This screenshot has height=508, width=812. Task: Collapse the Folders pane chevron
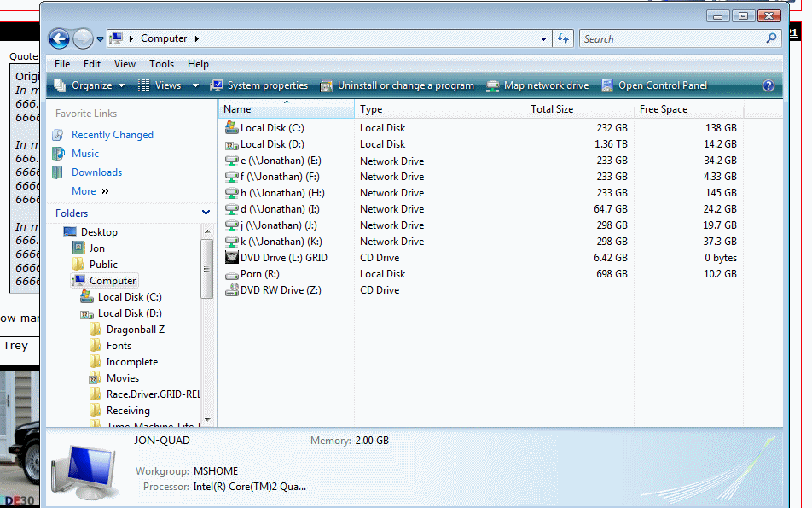(206, 213)
